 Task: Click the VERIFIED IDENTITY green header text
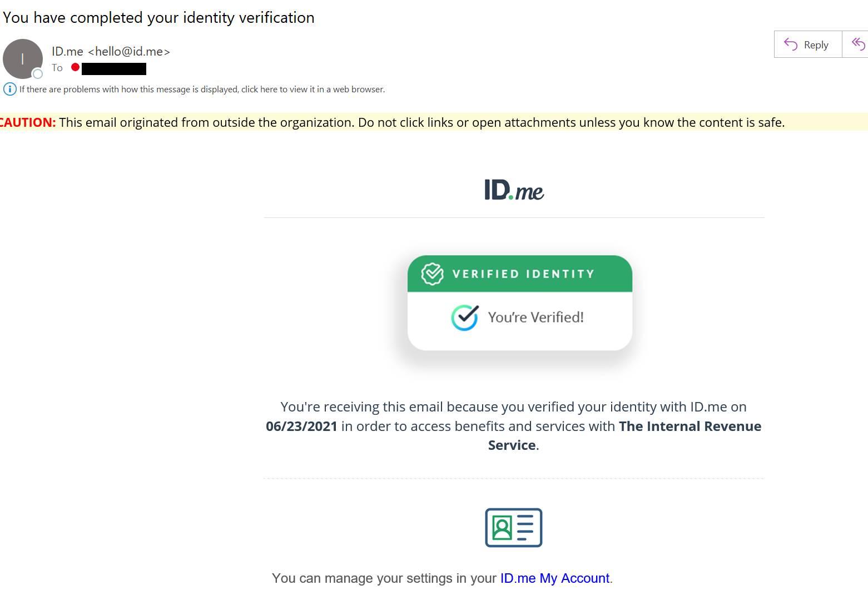pos(523,274)
